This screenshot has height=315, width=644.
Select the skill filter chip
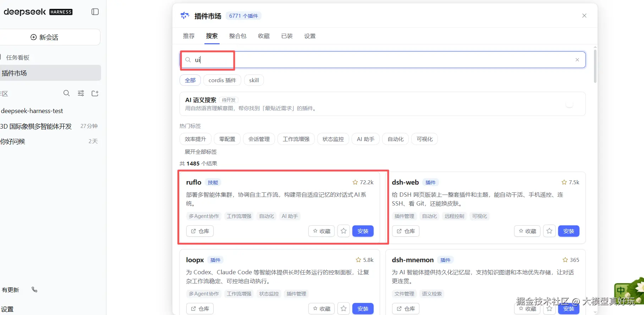(254, 80)
